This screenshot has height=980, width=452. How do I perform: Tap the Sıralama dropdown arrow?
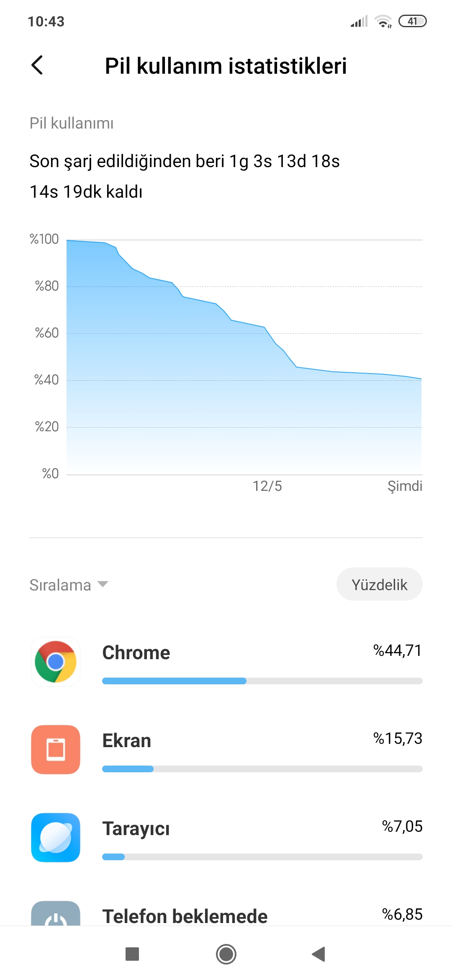pyautogui.click(x=103, y=584)
